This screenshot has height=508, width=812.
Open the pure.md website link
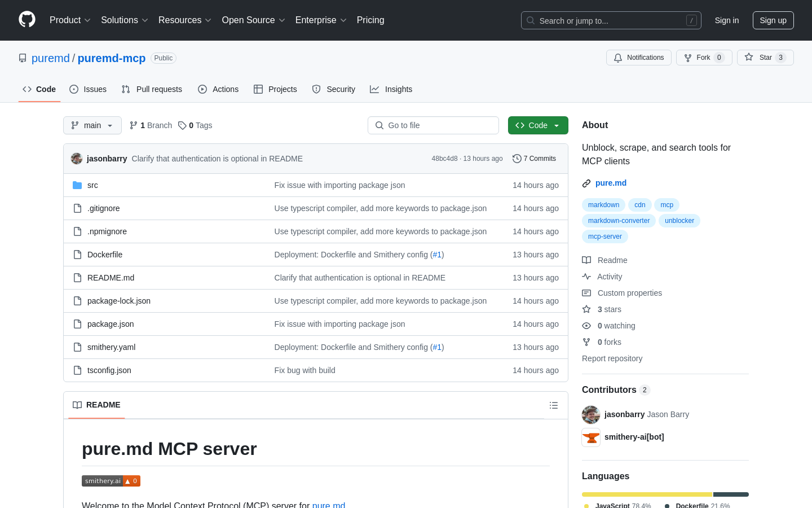(x=611, y=183)
